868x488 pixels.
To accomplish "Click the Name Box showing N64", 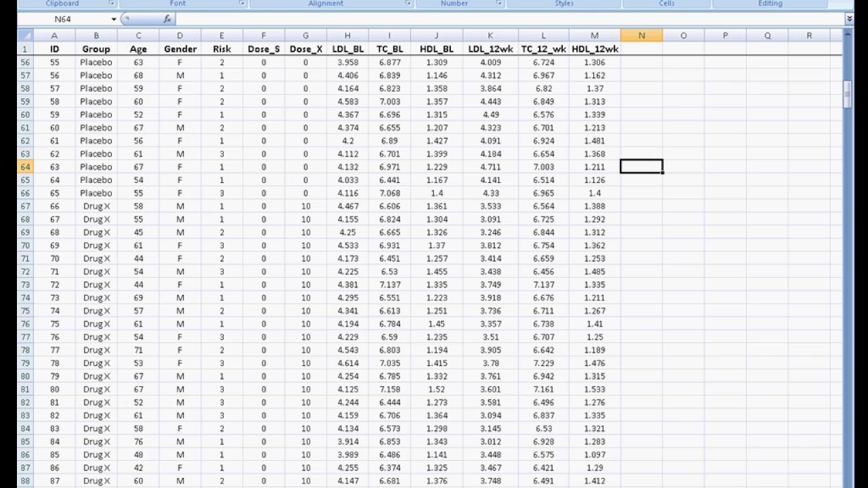I will click(x=64, y=19).
